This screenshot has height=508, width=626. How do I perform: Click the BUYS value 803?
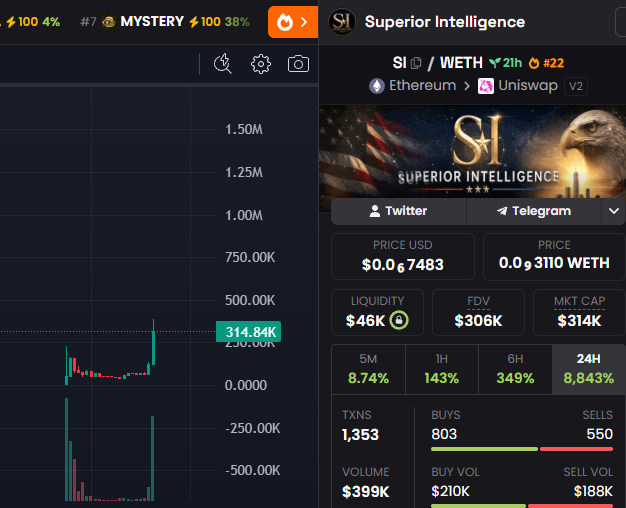444,434
